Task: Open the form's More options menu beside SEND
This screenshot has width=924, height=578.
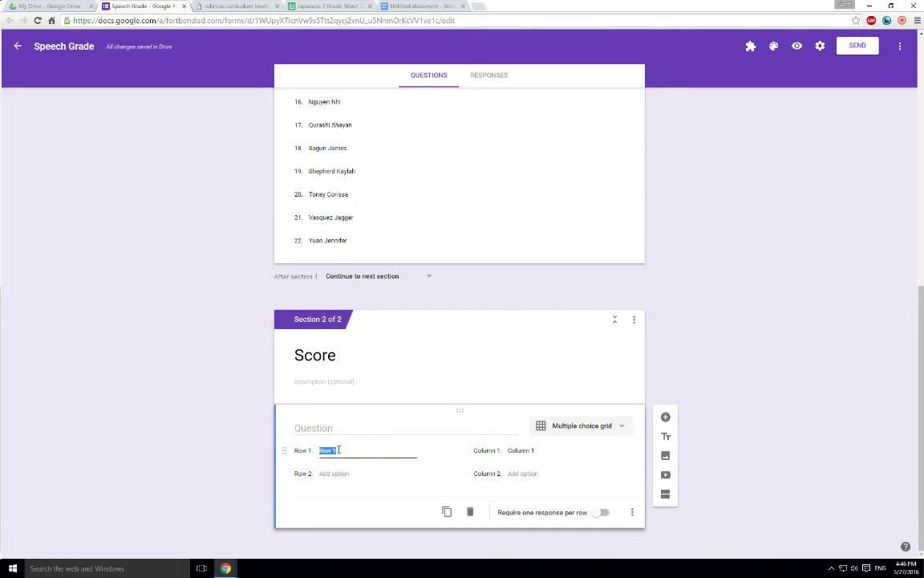Action: 899,46
